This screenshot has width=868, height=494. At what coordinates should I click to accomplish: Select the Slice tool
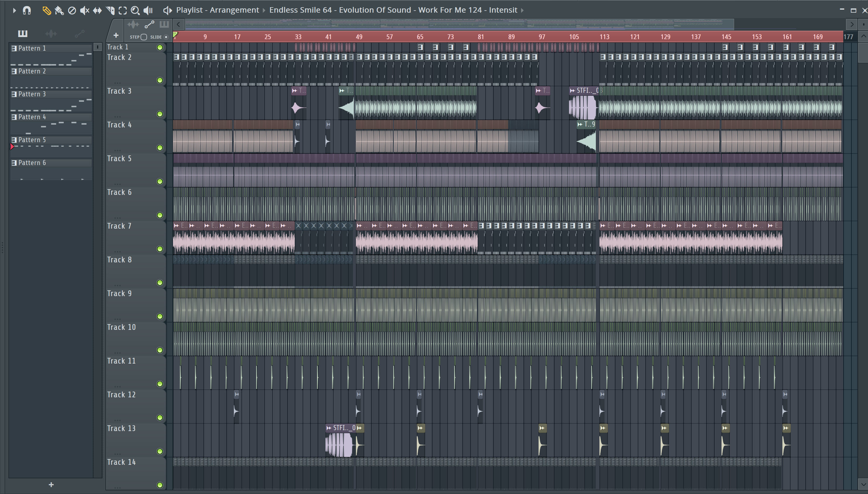click(x=110, y=11)
